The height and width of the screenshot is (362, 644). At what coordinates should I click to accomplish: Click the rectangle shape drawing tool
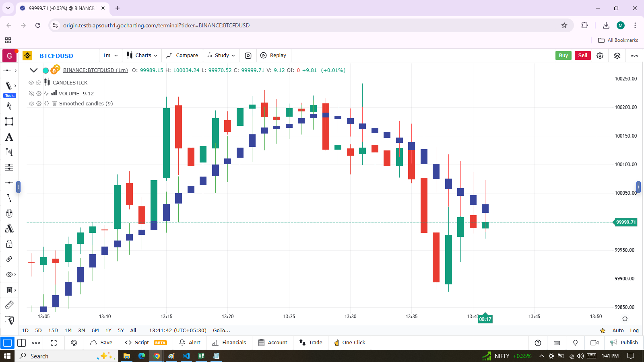9,121
